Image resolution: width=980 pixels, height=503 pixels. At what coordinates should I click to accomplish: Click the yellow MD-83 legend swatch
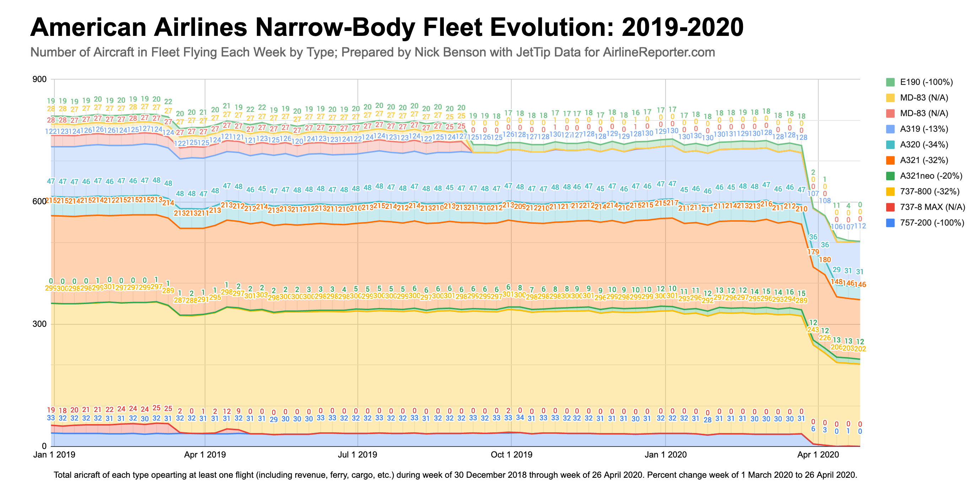[x=890, y=98]
